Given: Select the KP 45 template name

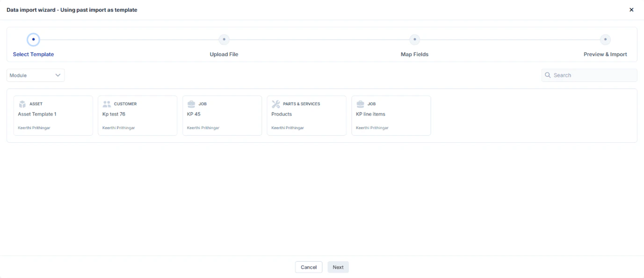Looking at the screenshot, I should (x=194, y=114).
